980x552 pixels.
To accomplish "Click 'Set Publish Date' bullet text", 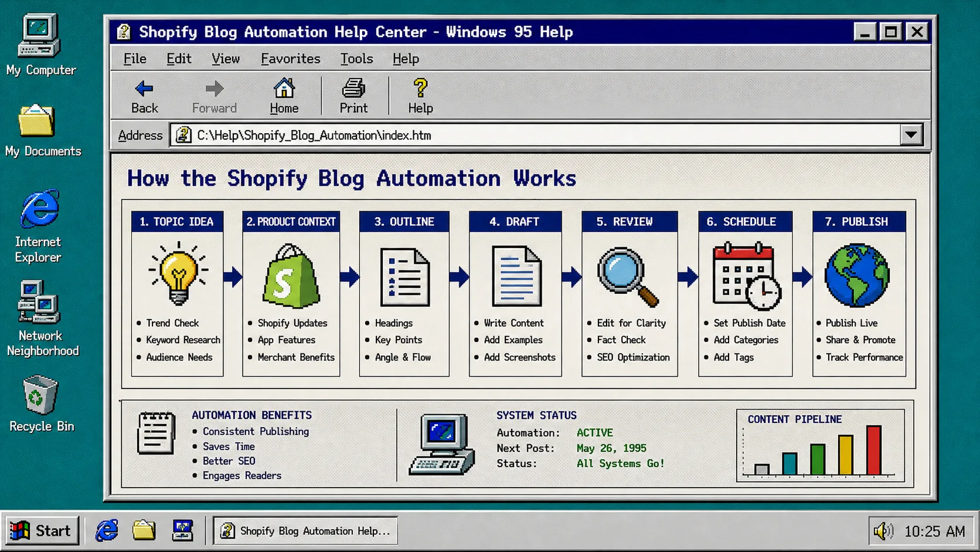I will [749, 323].
